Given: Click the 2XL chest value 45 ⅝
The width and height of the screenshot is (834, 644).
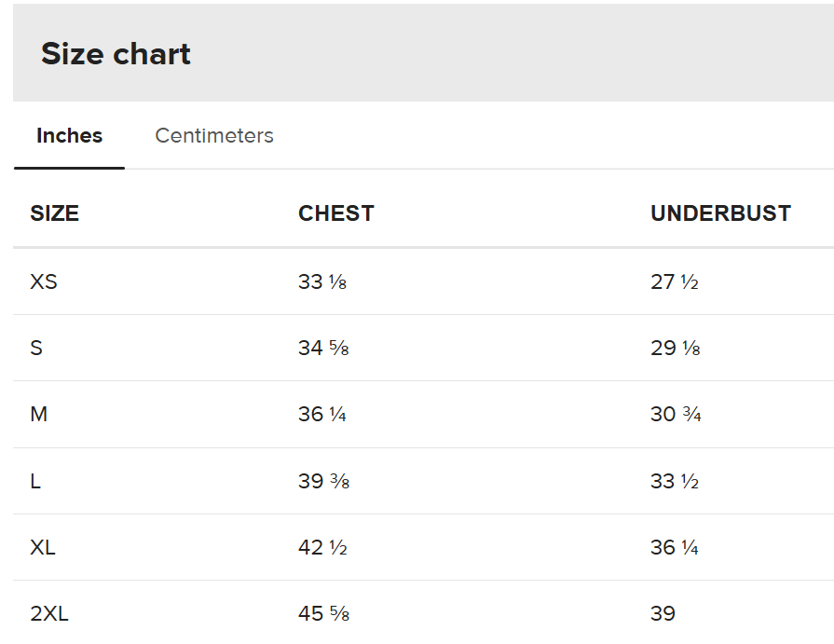Looking at the screenshot, I should point(323,613).
